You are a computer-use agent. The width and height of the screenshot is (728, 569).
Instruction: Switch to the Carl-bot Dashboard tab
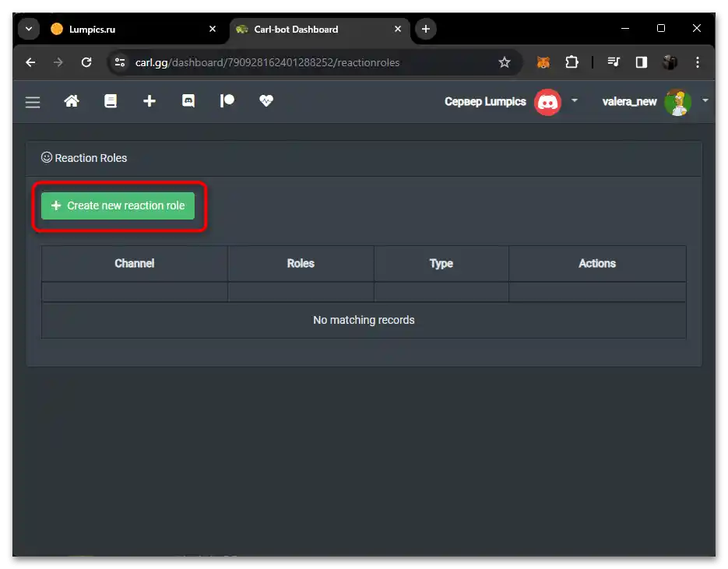click(319, 30)
